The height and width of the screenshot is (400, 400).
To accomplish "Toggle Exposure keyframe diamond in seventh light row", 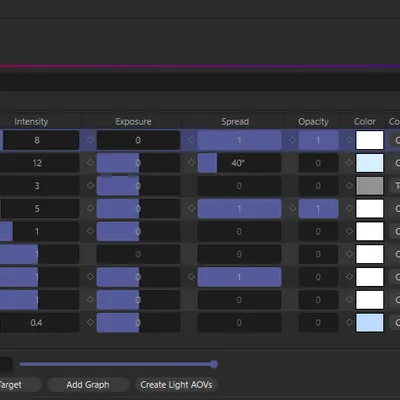I will point(90,277).
